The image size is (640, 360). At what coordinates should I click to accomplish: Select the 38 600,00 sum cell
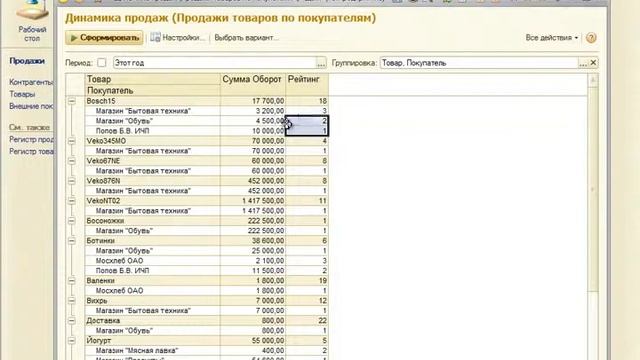pos(253,241)
